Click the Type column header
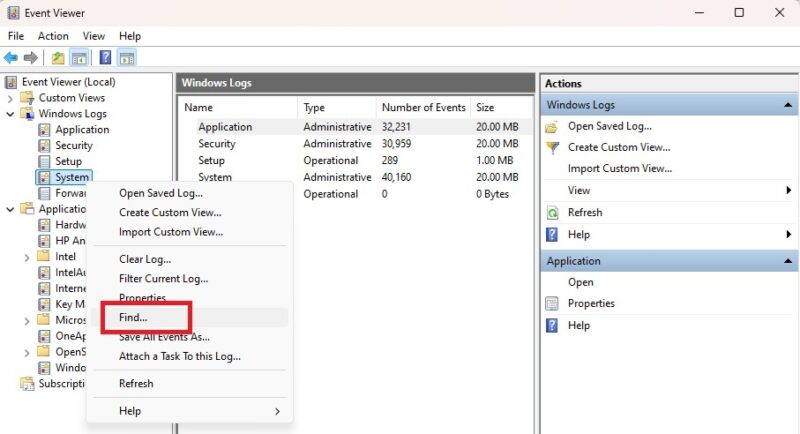This screenshot has height=434, width=800. pos(337,108)
